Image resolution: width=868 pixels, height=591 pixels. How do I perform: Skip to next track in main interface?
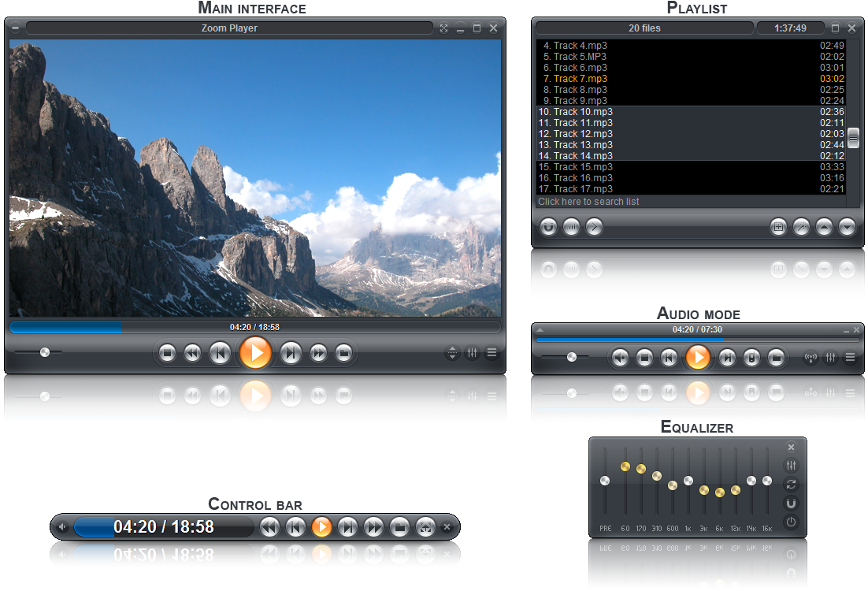[291, 353]
